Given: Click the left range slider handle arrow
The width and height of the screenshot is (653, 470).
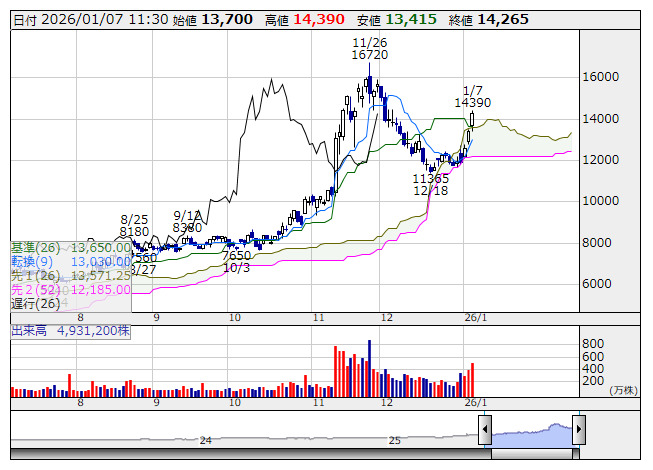Looking at the screenshot, I should [485, 429].
